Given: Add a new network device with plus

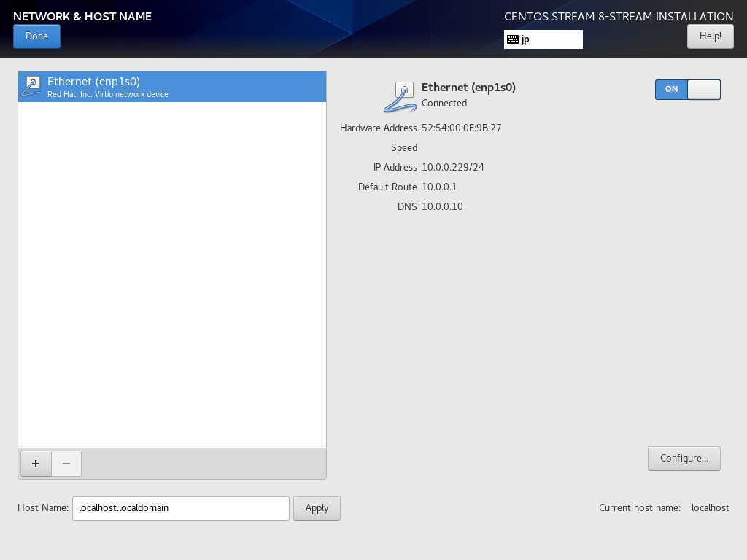Looking at the screenshot, I should click(x=36, y=463).
